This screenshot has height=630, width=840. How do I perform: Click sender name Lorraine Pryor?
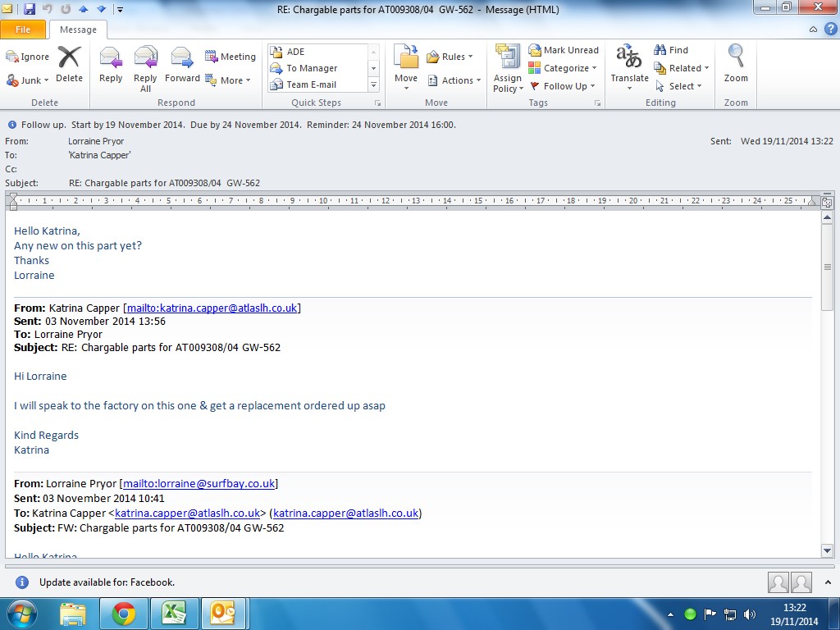(x=96, y=141)
